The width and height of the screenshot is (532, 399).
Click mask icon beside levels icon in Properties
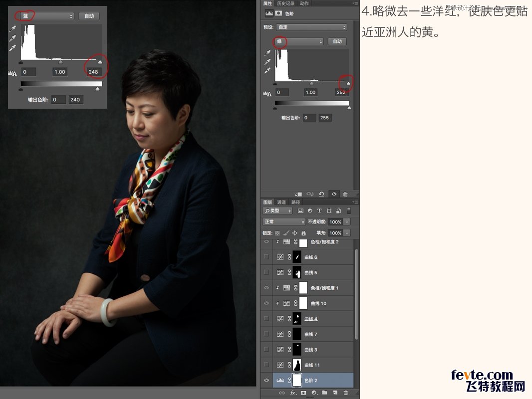[278, 13]
